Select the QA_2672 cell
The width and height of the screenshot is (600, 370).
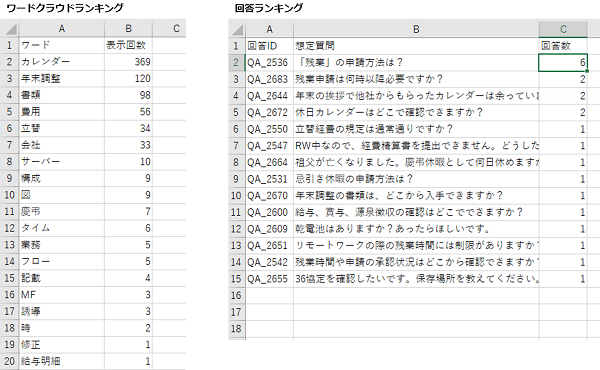[x=269, y=112]
